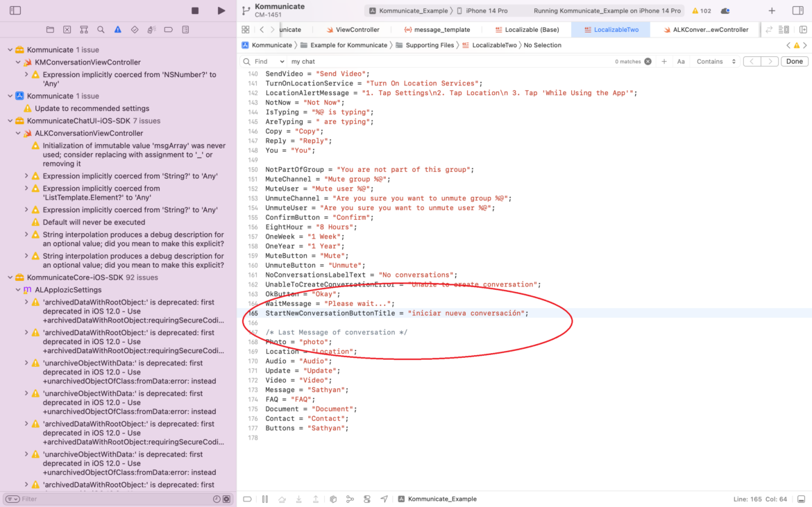This screenshot has width=812, height=507.
Task: Click the Debug Memory Graph icon
Action: 350,499
